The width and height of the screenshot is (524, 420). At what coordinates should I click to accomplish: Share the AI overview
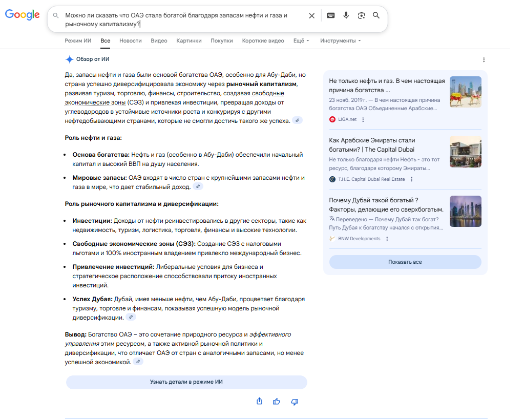click(259, 401)
